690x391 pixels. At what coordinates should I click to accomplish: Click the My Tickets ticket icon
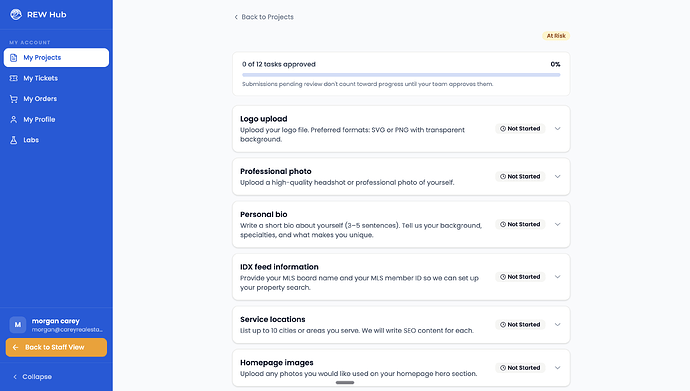(x=14, y=78)
